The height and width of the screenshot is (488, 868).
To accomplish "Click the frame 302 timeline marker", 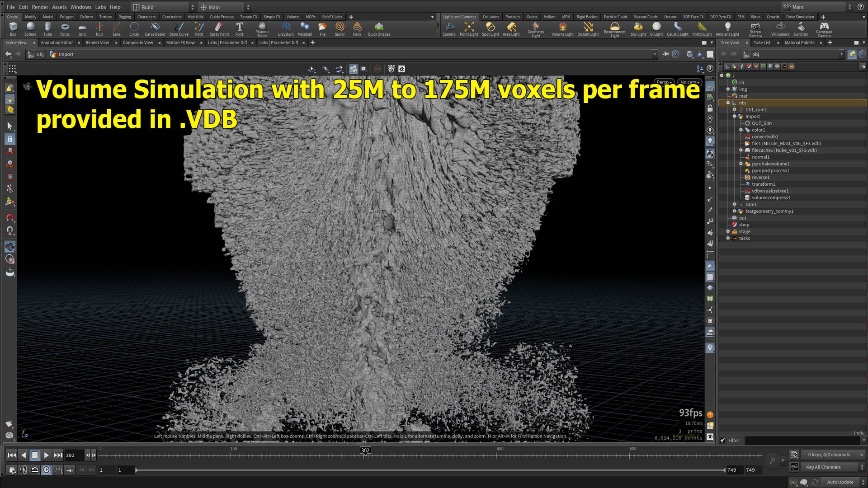I will [x=365, y=450].
